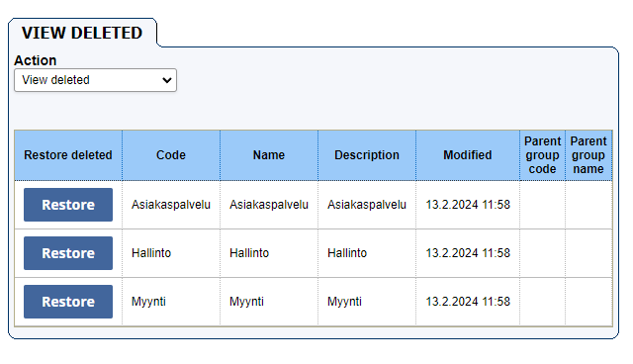This screenshot has height=364, width=633.
Task: Select the Asiakaspalvelu code cell
Action: (x=171, y=205)
